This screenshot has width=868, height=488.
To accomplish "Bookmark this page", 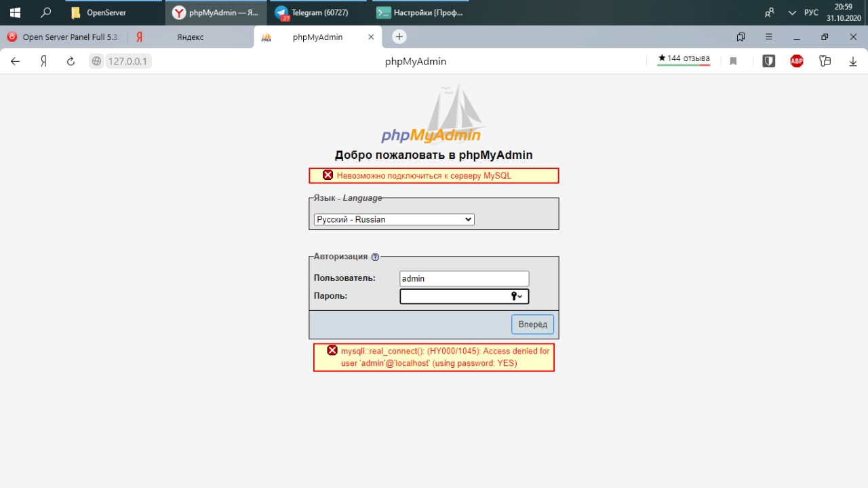I will coord(733,61).
